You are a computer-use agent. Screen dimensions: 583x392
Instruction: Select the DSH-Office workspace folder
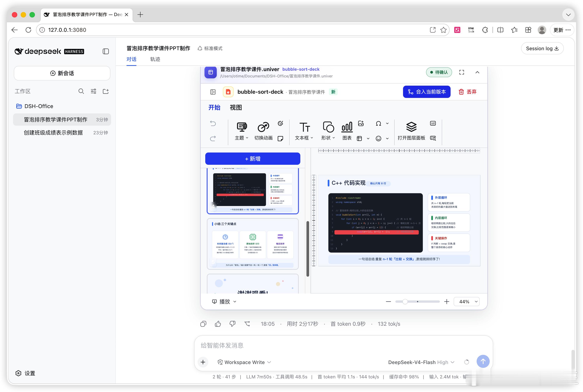pyautogui.click(x=62, y=106)
